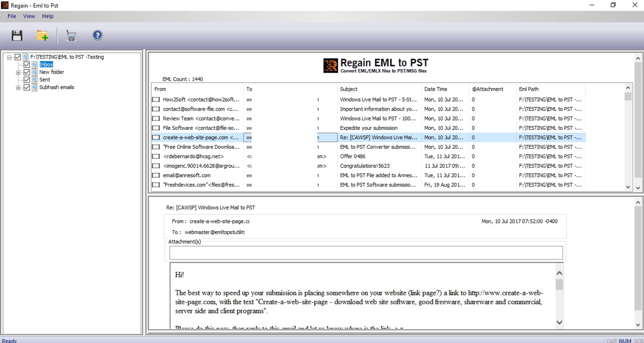The height and width of the screenshot is (343, 644).
Task: Select the Expedite your submission email
Action: point(368,128)
